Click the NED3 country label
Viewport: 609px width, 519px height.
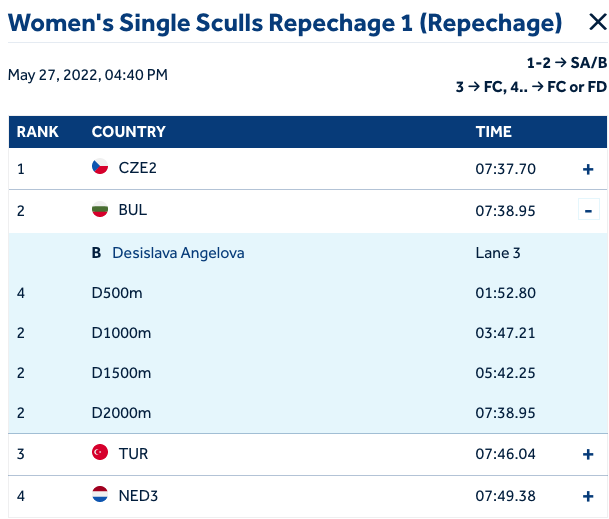pyautogui.click(x=137, y=495)
